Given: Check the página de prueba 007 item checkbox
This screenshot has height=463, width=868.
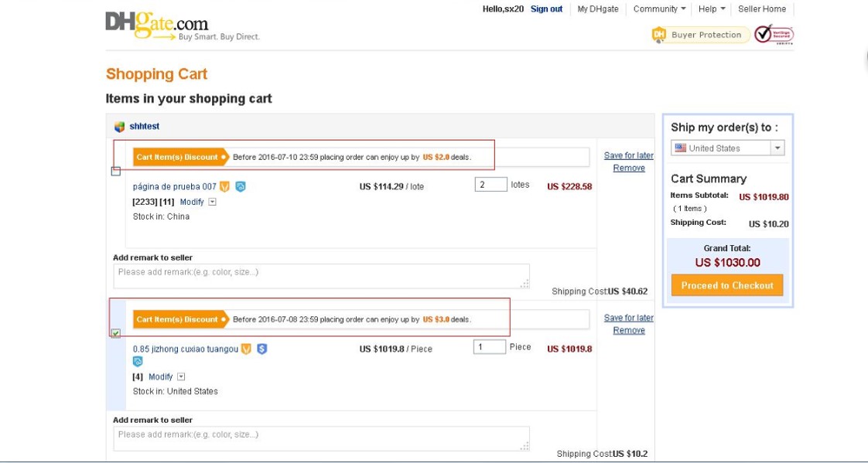Looking at the screenshot, I should [x=116, y=171].
